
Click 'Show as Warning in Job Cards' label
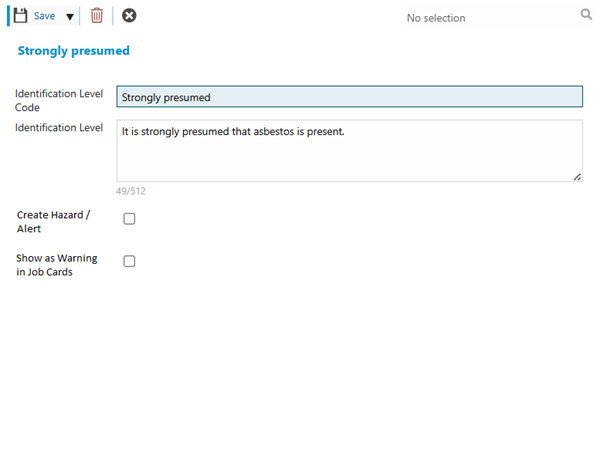56,265
